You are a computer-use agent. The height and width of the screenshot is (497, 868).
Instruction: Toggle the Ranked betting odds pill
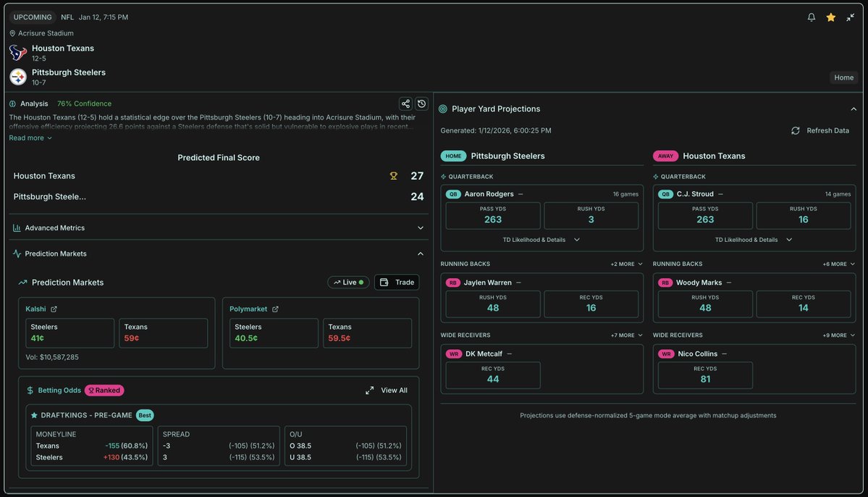click(104, 390)
